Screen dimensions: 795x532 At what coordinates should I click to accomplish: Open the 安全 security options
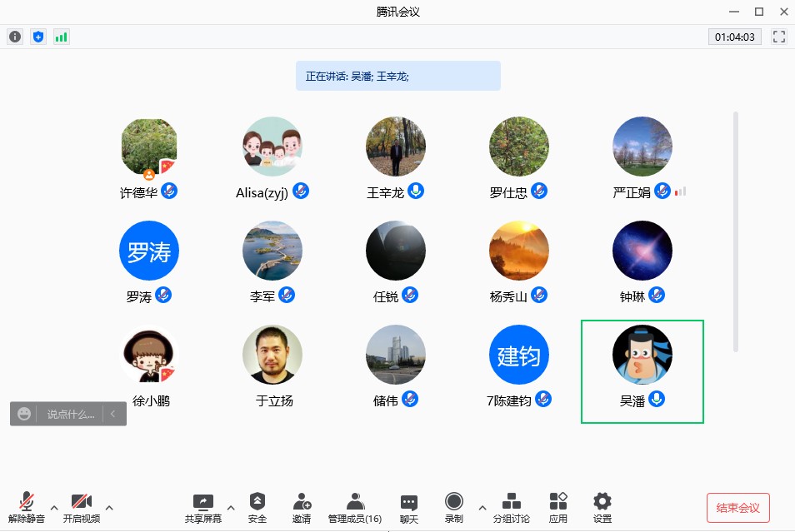point(257,507)
